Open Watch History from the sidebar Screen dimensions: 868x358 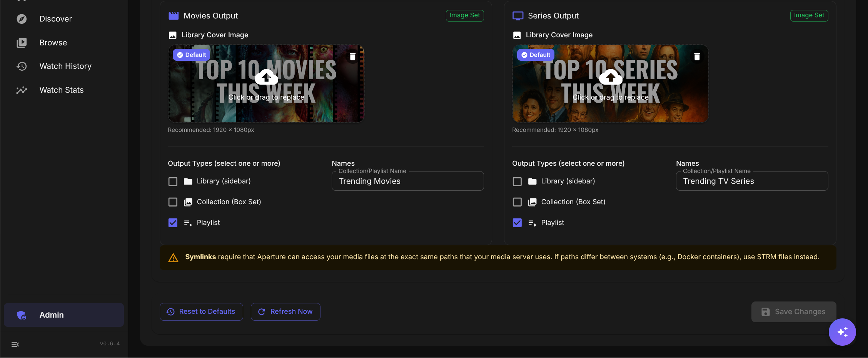tap(65, 66)
